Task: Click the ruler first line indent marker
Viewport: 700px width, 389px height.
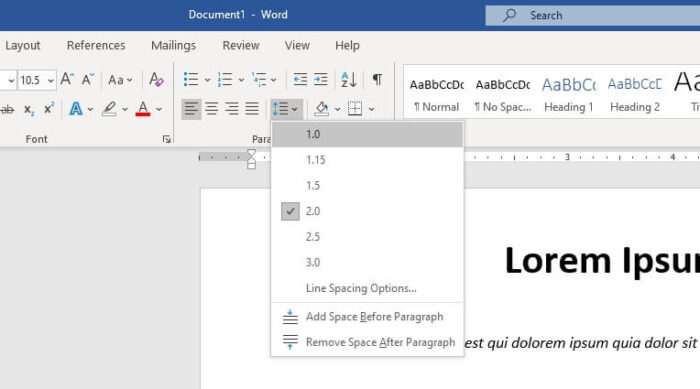Action: (251, 154)
